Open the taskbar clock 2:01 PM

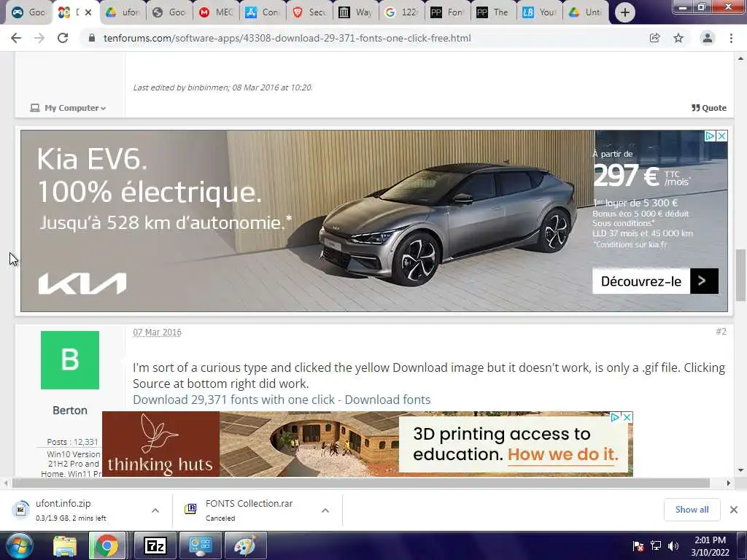click(x=710, y=546)
